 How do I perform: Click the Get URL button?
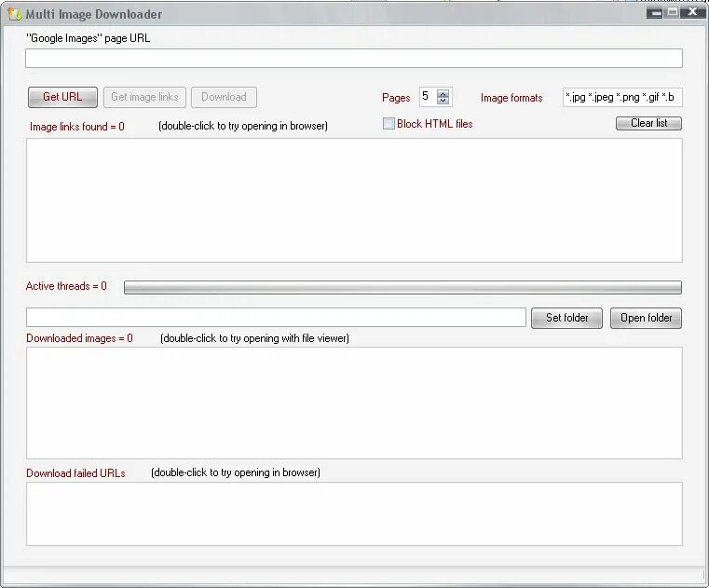click(x=62, y=97)
